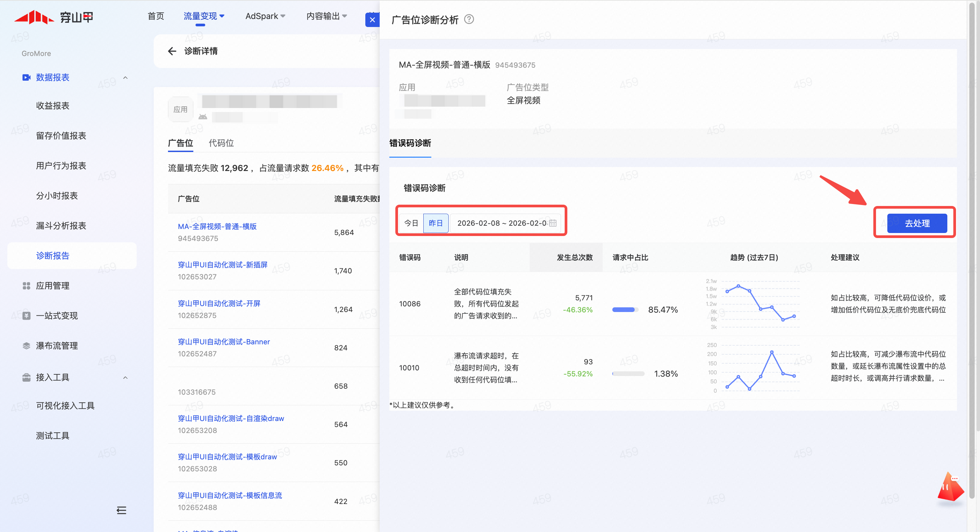Click the back arrow next to 诊断详情
The image size is (980, 532).
(x=172, y=51)
